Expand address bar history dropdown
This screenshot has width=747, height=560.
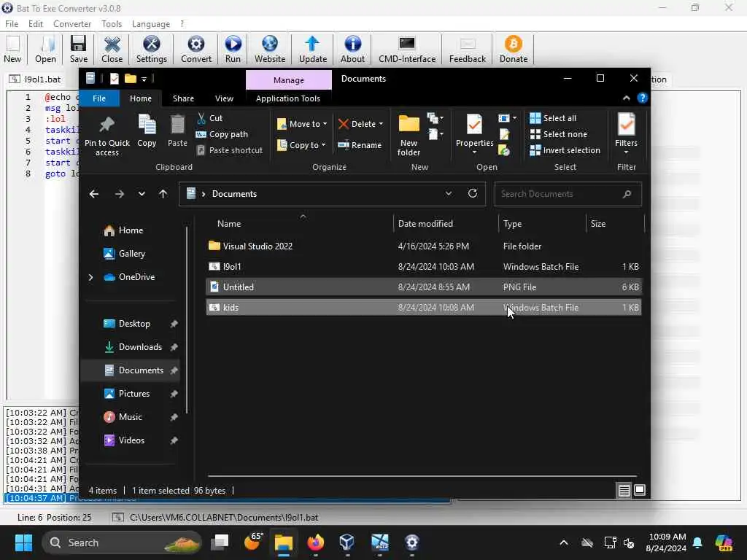[449, 193]
